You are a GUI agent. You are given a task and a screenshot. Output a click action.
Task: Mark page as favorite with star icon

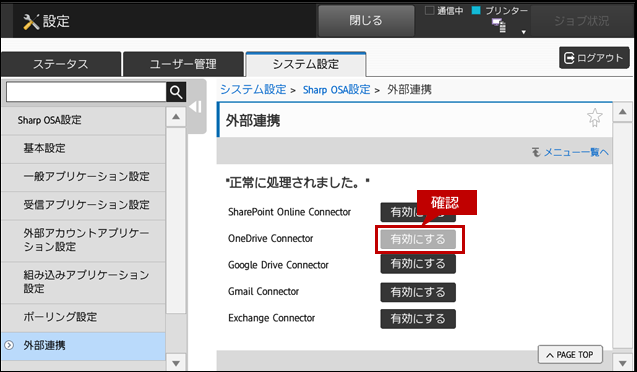(x=594, y=118)
